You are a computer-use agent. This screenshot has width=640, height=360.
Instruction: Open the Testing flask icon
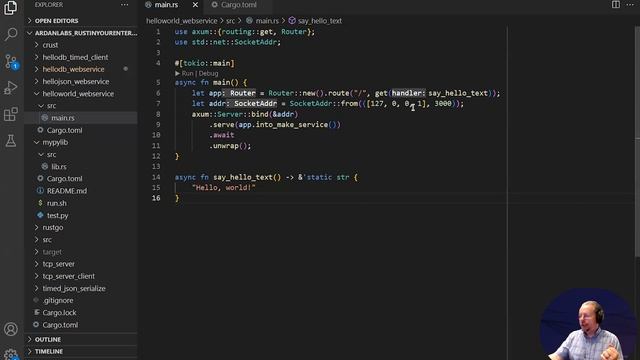11,141
